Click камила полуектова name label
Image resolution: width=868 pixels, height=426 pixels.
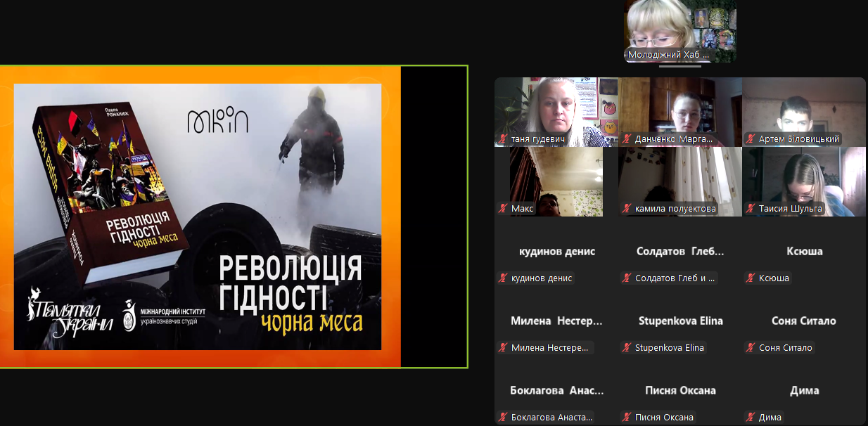675,209
